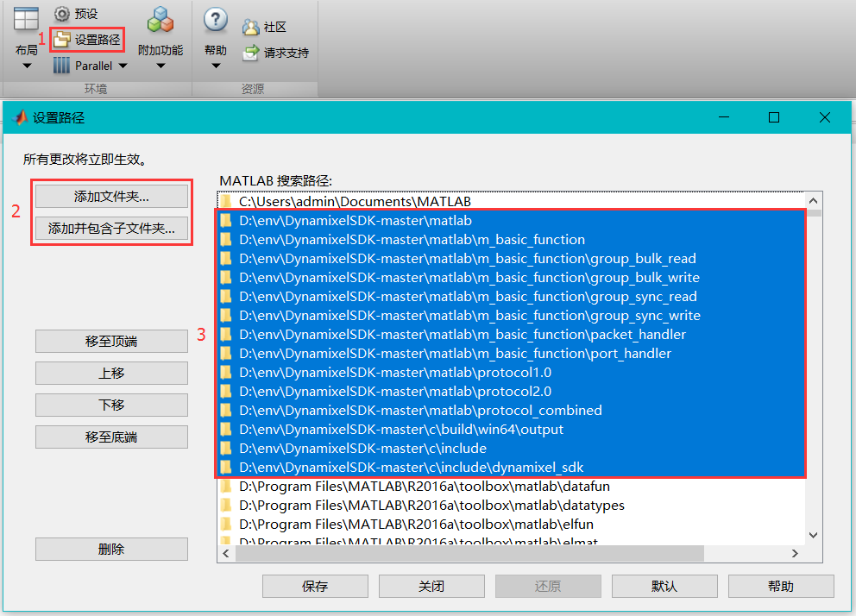This screenshot has width=856, height=616.
Task: Select the path ending in c\include
Action: pos(511,449)
